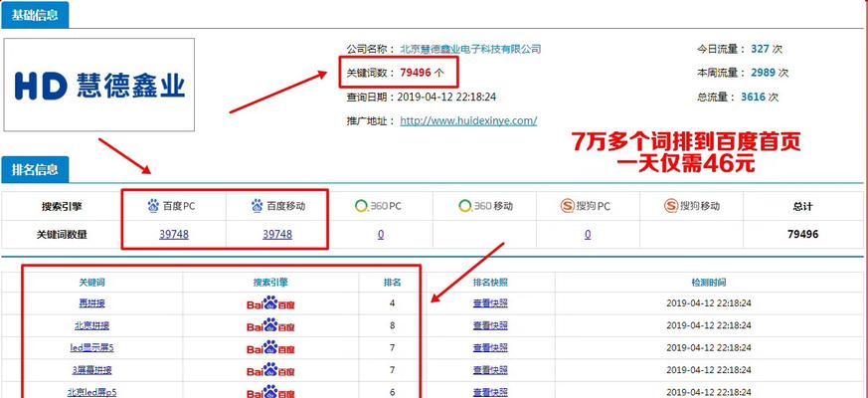868x398 pixels.
Task: Click 查看快照 in the 3屏幕拼接 row
Action: pyautogui.click(x=490, y=370)
